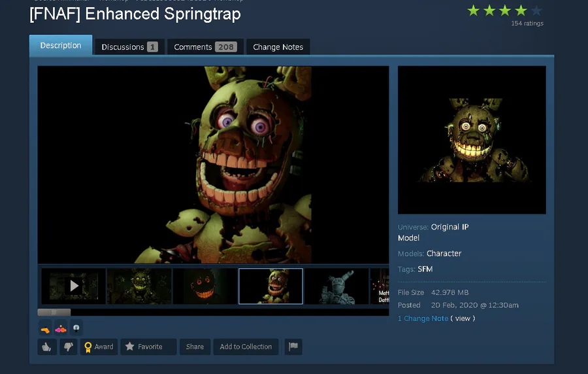Click the title [FNAF] Enhanced Springtrap

135,14
